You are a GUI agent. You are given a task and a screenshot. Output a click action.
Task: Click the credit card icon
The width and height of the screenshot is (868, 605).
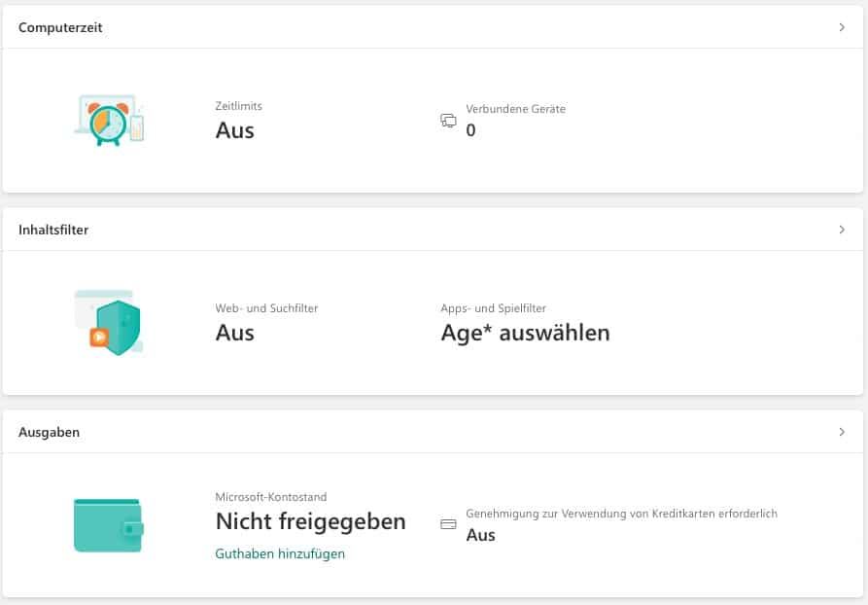click(x=448, y=523)
